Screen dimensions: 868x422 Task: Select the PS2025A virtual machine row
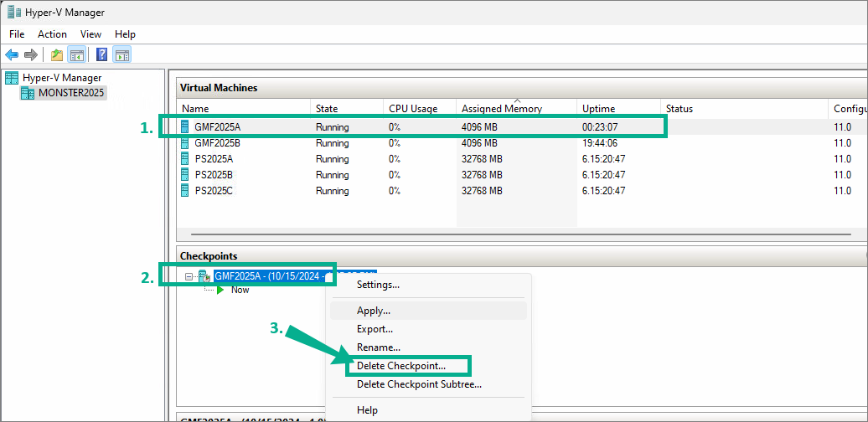pos(522,159)
